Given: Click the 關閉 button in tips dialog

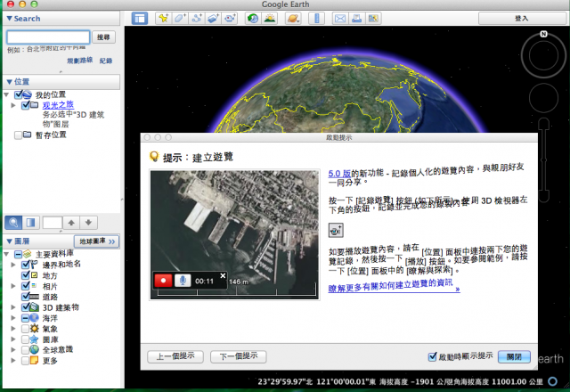Looking at the screenshot, I should click(514, 356).
